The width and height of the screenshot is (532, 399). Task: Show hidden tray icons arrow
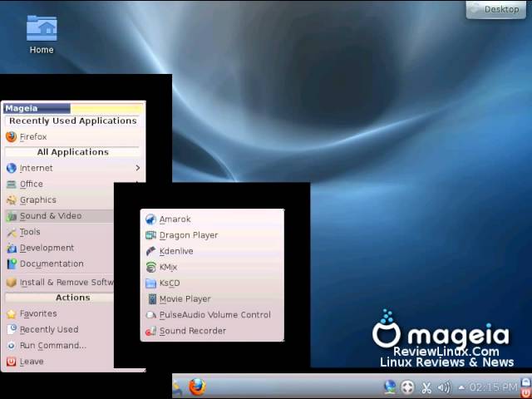click(461, 387)
